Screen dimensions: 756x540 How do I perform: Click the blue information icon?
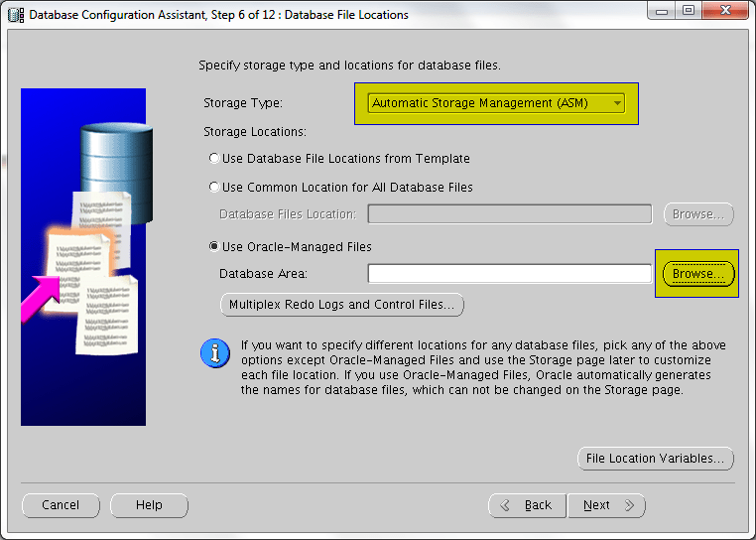point(214,353)
